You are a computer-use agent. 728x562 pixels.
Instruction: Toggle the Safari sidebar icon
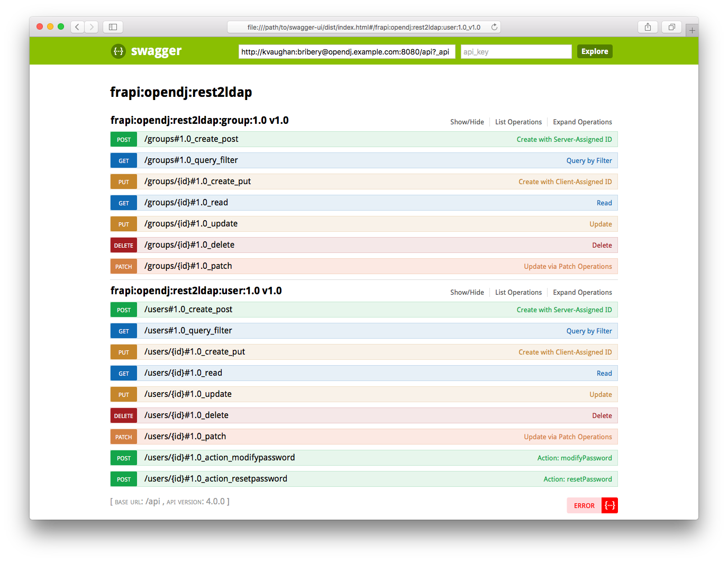(113, 27)
